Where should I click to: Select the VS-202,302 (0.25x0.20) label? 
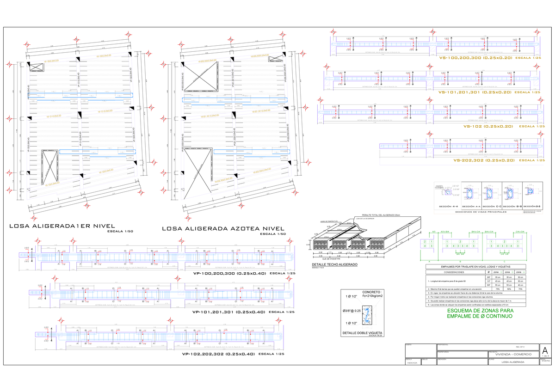pos(484,160)
